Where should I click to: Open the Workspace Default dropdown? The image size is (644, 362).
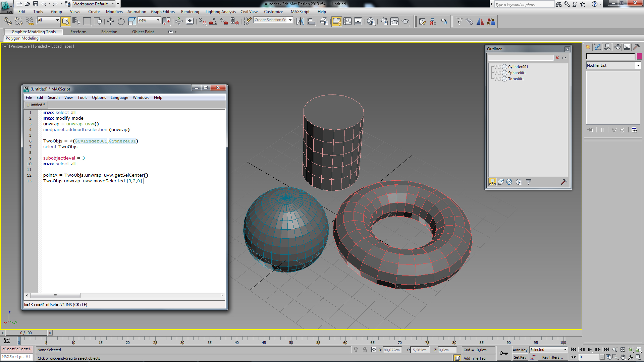click(94, 4)
